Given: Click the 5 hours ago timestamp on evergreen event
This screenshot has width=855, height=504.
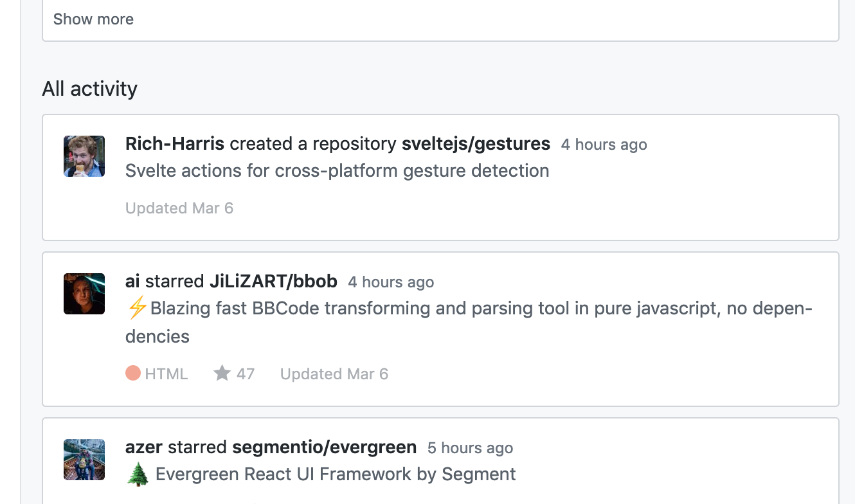Looking at the screenshot, I should (470, 448).
